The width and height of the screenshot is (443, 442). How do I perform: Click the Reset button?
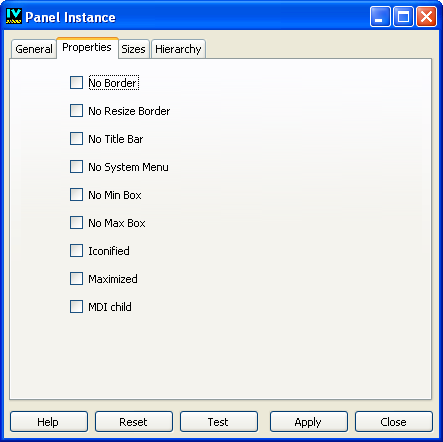134,422
